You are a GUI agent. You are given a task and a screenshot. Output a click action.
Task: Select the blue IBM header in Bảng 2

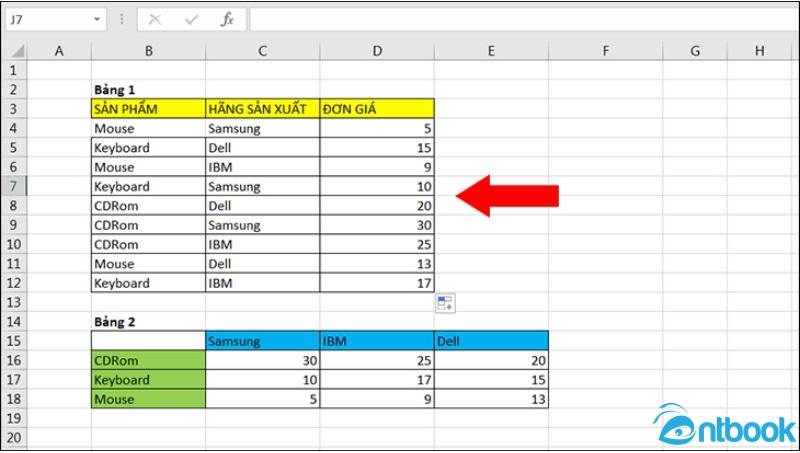(x=377, y=341)
